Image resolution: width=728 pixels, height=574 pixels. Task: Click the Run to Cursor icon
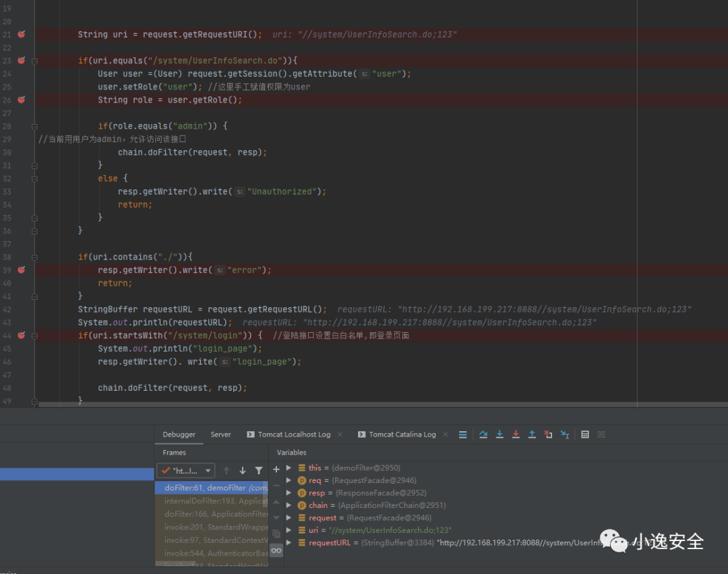tap(565, 435)
